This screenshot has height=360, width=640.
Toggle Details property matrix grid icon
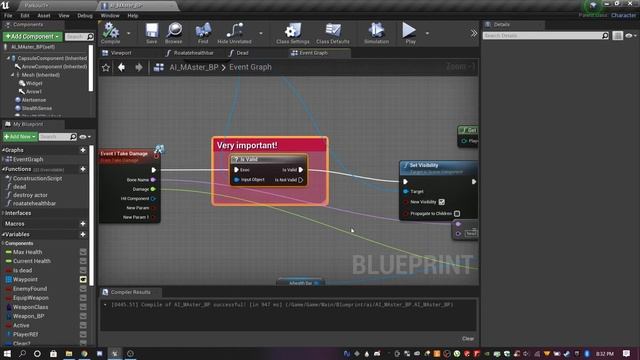point(618,36)
